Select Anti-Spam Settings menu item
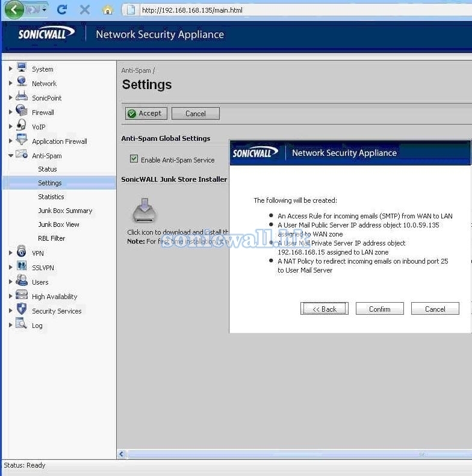Viewport: 472px width, 476px height. point(50,183)
